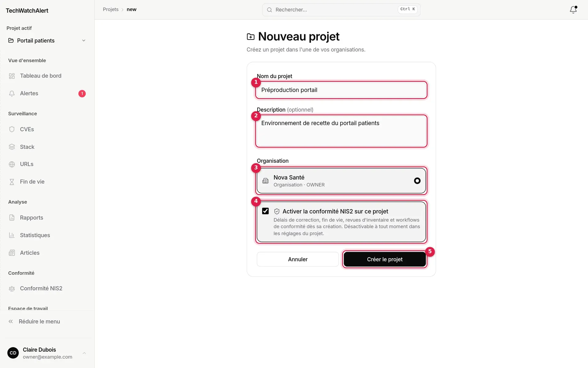
Task: Open the Articles menu item
Action: click(47, 253)
